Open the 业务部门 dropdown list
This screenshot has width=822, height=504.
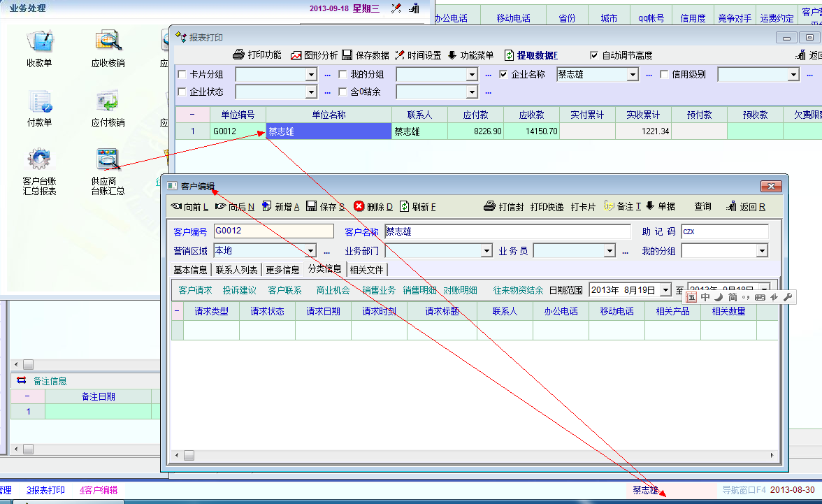coord(486,251)
